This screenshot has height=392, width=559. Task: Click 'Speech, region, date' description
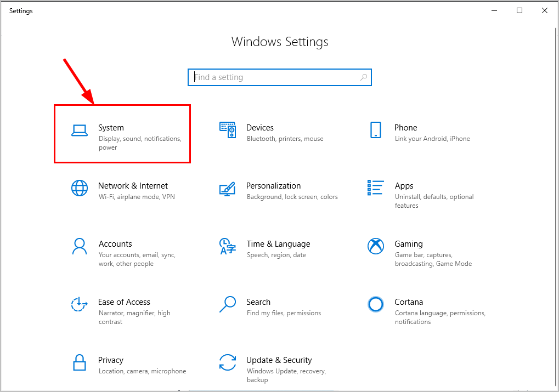click(276, 255)
